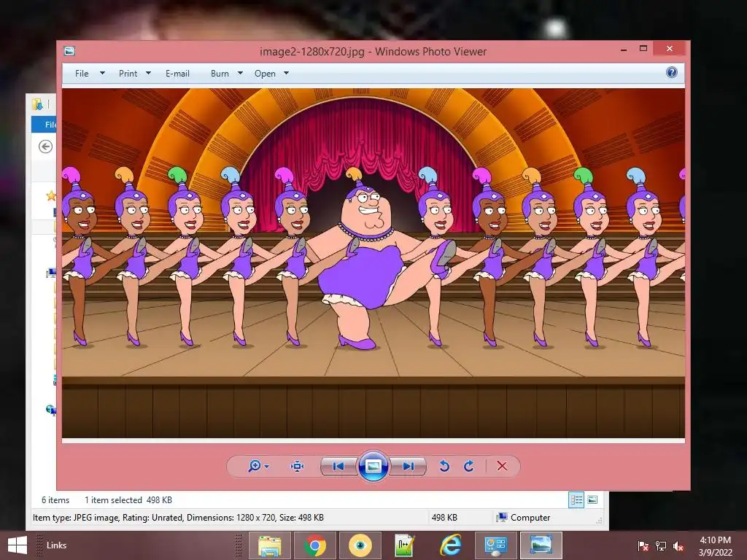Select the Photo Viewer taskbar button

click(541, 545)
